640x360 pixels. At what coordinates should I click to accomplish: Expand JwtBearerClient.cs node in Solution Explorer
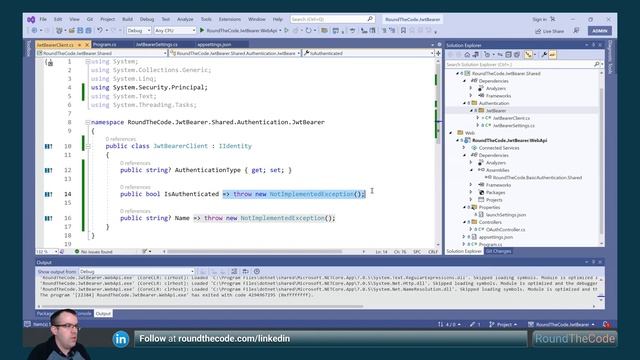click(478, 118)
